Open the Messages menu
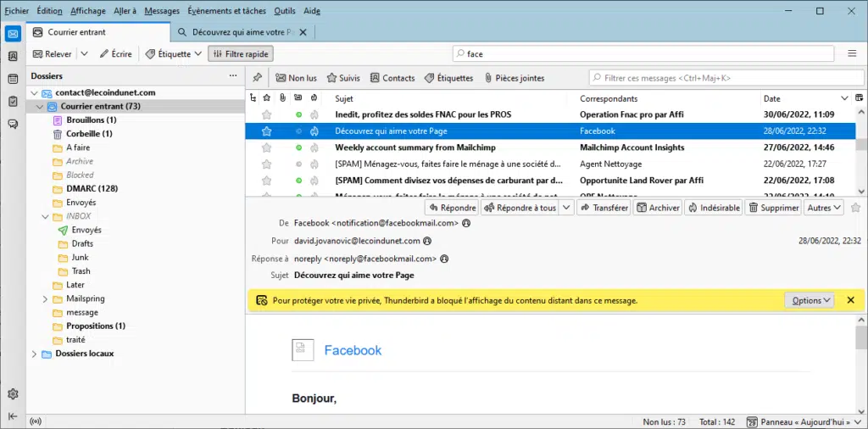The image size is (868, 429). [162, 10]
